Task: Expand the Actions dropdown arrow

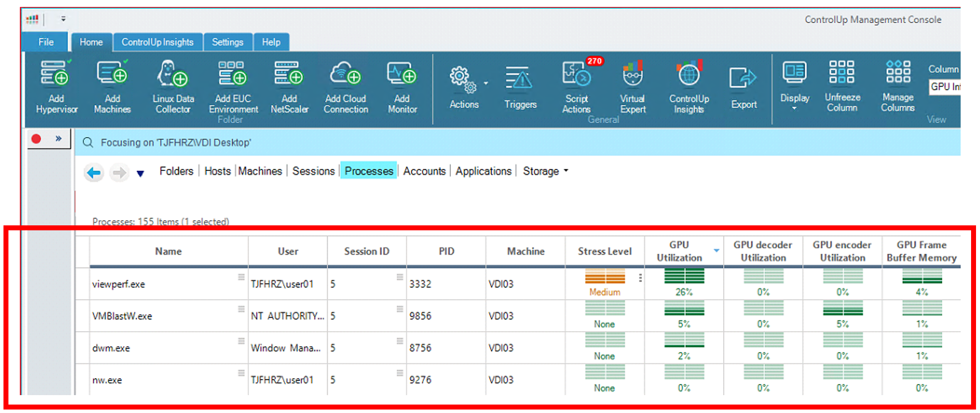Action: [x=486, y=83]
